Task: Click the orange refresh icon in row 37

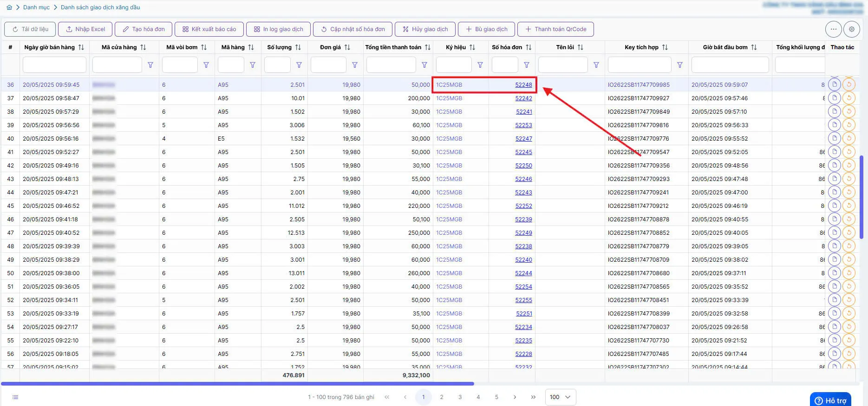Action: coord(849,98)
